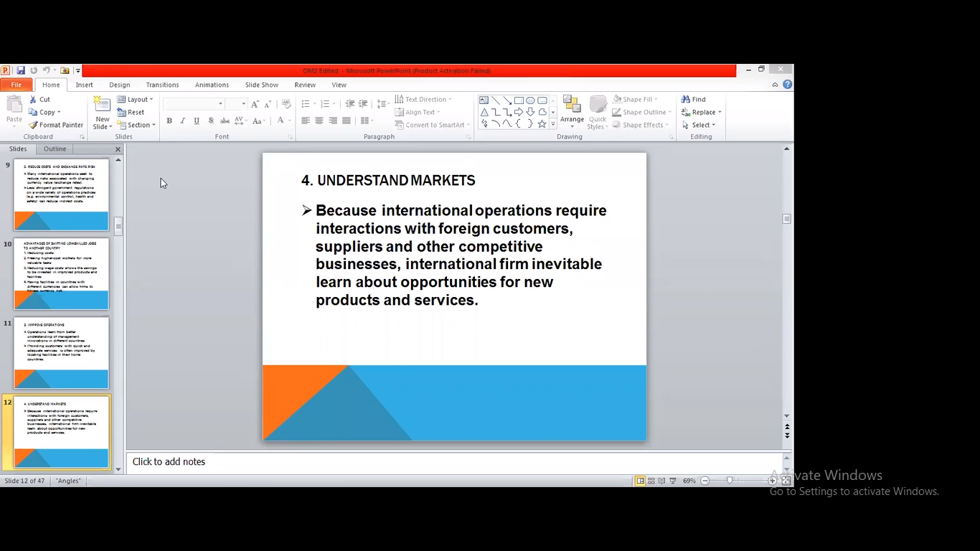
Task: Click the Shrink Font icon
Action: pyautogui.click(x=268, y=104)
